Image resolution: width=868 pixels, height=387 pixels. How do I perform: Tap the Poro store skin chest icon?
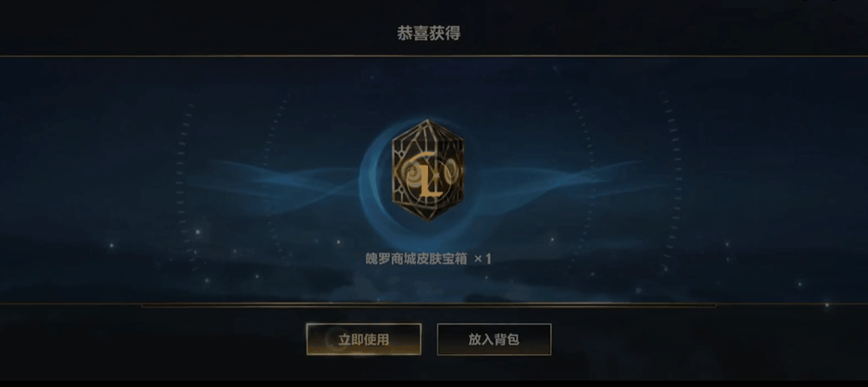[428, 170]
